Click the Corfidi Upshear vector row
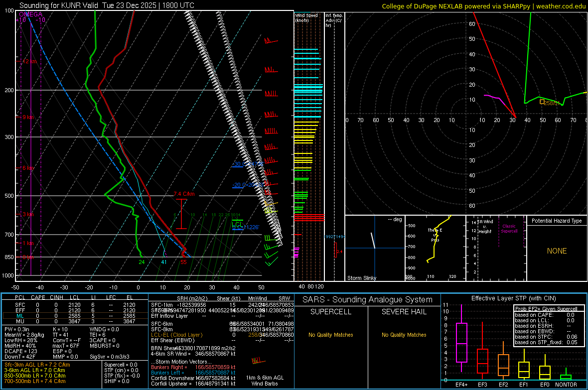 tap(193, 384)
